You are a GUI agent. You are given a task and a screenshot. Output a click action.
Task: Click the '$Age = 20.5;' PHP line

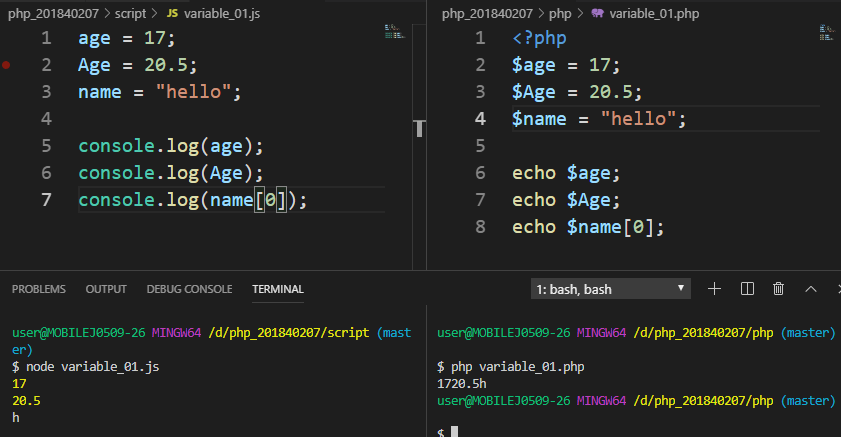click(577, 92)
